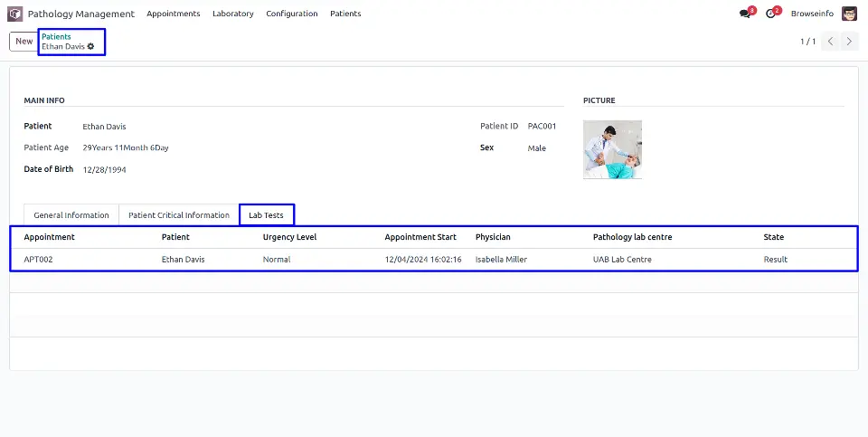Click the New button
Screen dimensions: 868x437
pos(24,42)
